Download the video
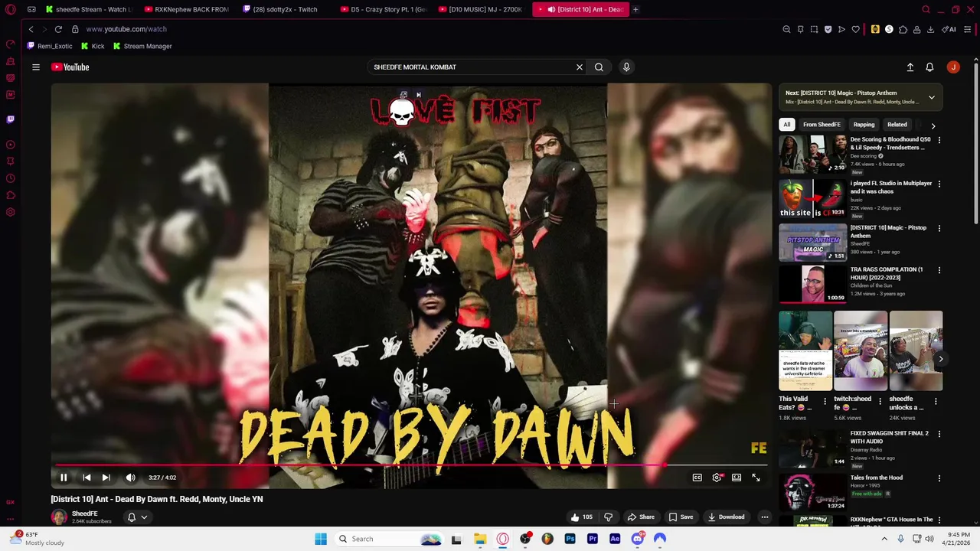Image resolution: width=980 pixels, height=551 pixels. 726,517
